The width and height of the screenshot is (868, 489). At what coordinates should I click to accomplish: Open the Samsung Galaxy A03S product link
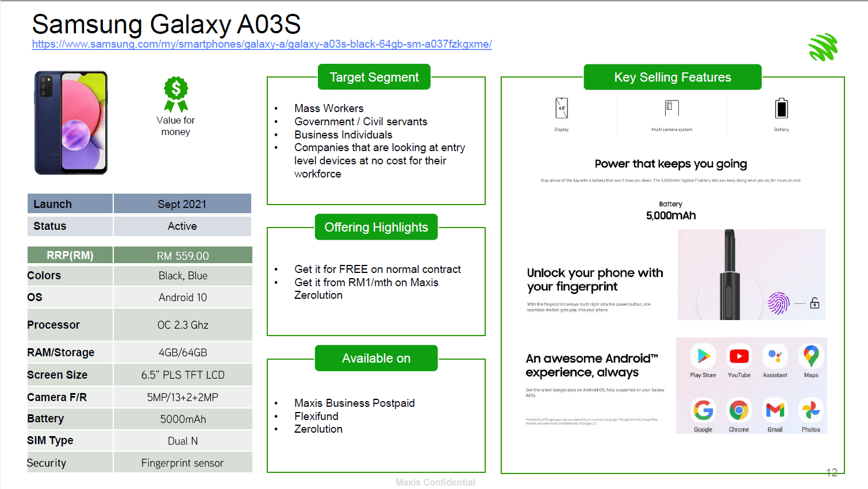[x=262, y=44]
